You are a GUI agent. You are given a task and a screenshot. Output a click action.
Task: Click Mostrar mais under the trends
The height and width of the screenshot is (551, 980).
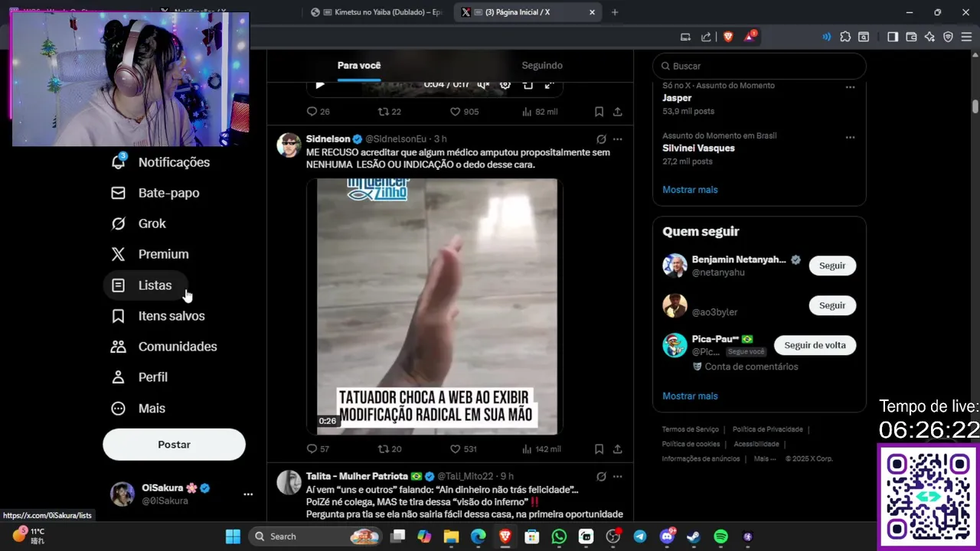click(690, 190)
